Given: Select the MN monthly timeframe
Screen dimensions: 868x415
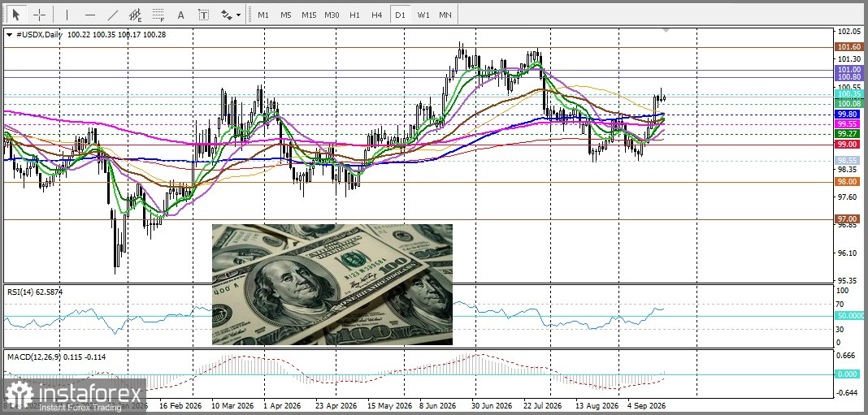Looking at the screenshot, I should tap(445, 15).
